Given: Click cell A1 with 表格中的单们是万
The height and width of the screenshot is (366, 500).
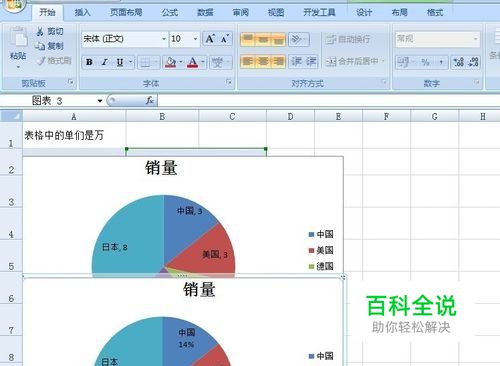Looking at the screenshot, I should (74, 135).
